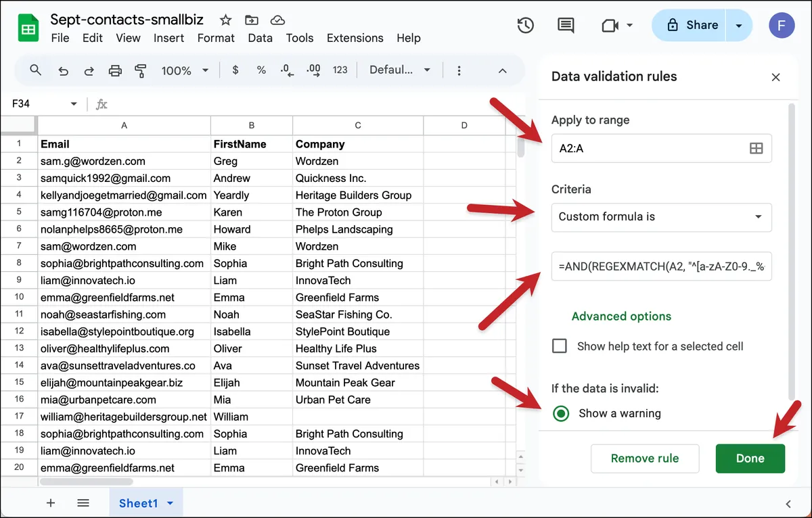
Task: Select the Show a warning radio button
Action: (561, 413)
